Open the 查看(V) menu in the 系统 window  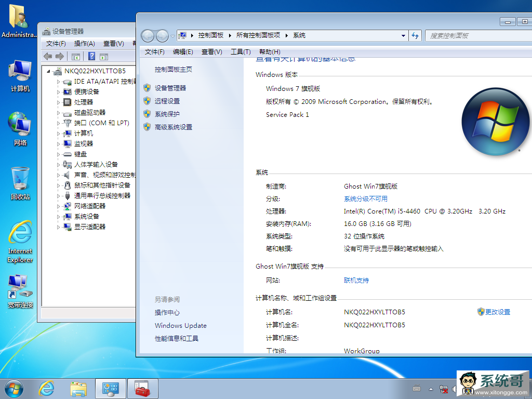[x=212, y=51]
